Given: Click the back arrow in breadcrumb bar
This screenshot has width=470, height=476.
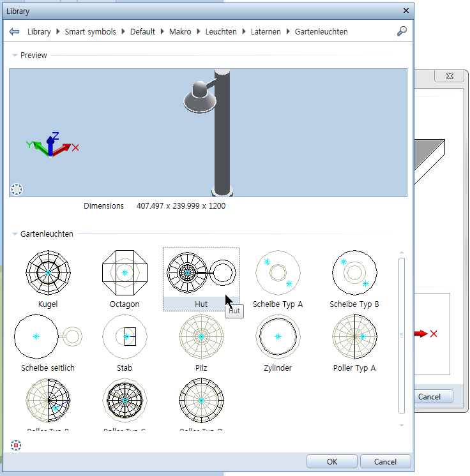Looking at the screenshot, I should pyautogui.click(x=15, y=31).
